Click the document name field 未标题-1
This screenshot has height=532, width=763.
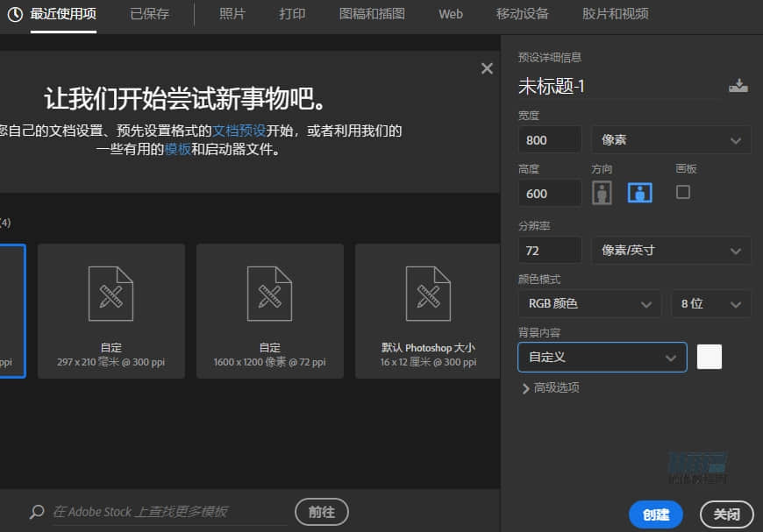click(x=619, y=87)
